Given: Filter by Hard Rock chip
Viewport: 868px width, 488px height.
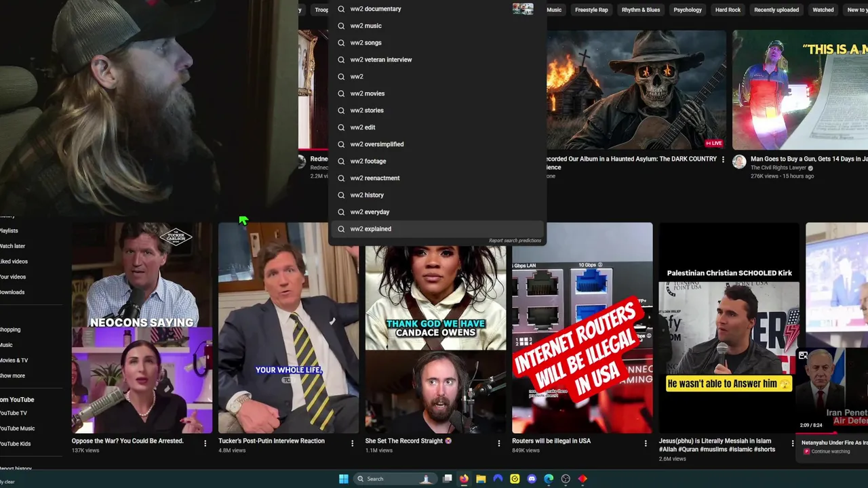Looking at the screenshot, I should tap(728, 9).
